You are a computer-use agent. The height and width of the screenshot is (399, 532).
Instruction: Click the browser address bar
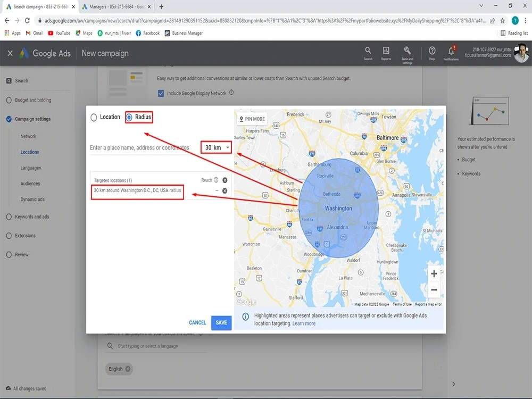(265, 21)
